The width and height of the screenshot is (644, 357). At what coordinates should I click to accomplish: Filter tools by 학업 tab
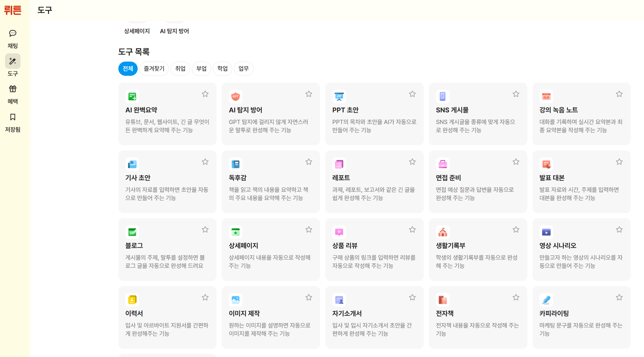click(x=222, y=69)
